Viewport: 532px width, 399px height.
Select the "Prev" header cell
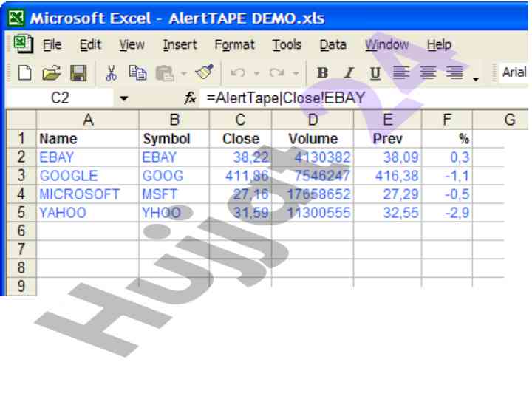coord(387,138)
